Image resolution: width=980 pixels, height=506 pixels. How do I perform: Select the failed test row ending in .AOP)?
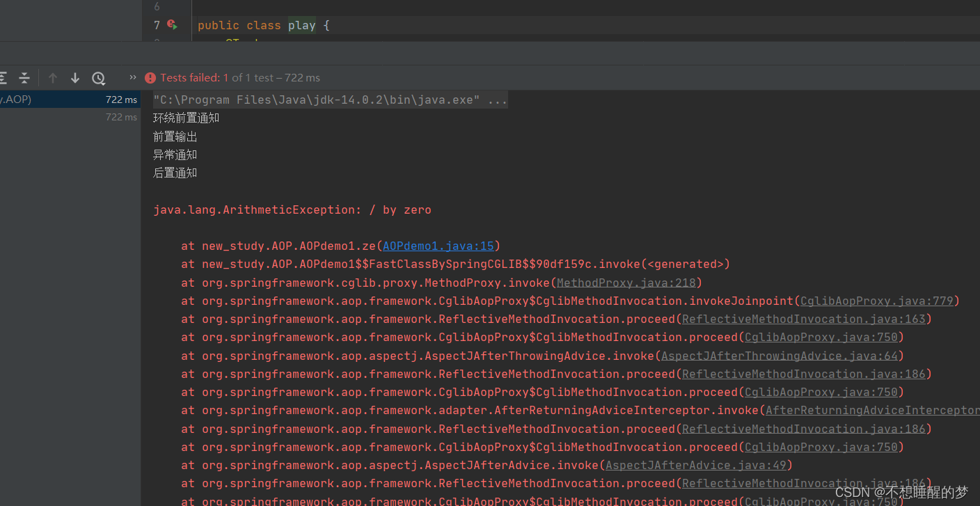(x=70, y=100)
